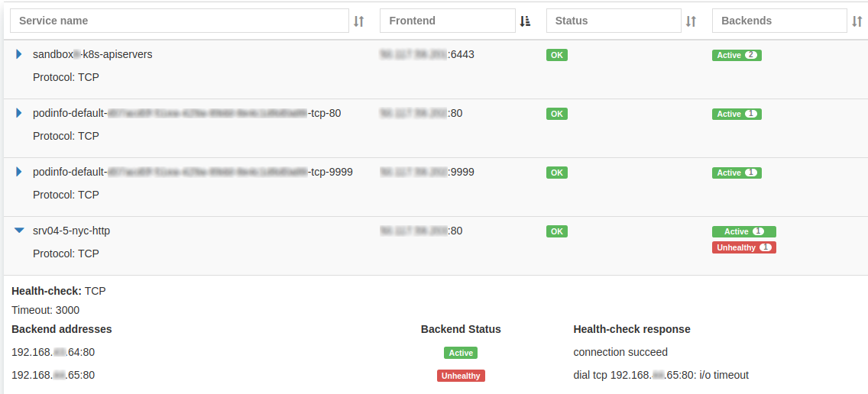This screenshot has height=394, width=868.
Task: Click Active status of the .64:80 backend
Action: 461,353
